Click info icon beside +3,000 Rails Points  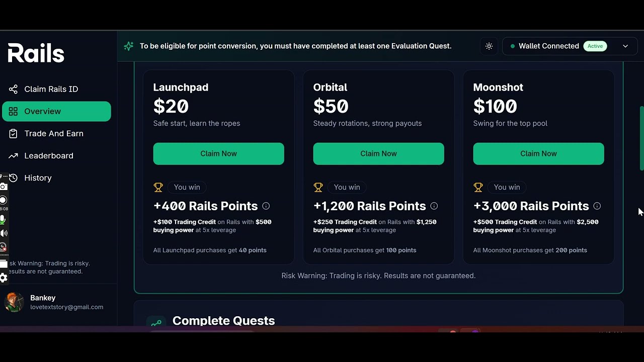point(597,206)
